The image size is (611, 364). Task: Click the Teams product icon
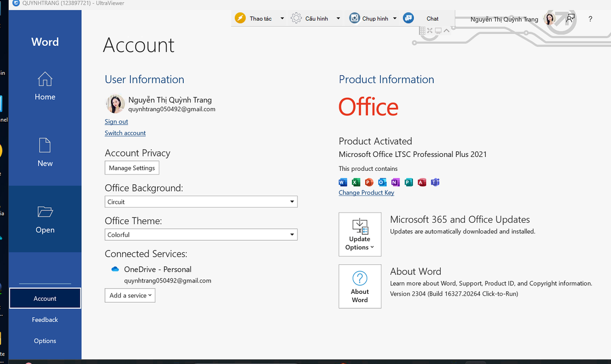click(435, 182)
